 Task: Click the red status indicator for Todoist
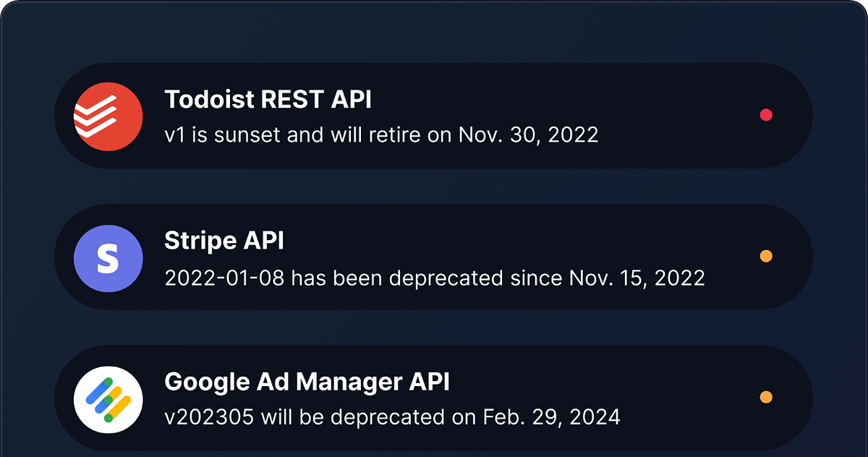(x=766, y=114)
